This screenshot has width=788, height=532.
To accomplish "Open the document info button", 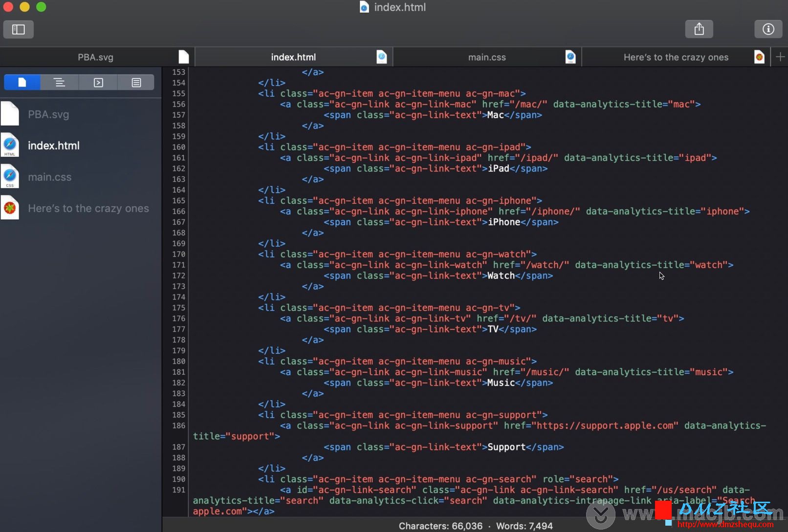I will 768,29.
